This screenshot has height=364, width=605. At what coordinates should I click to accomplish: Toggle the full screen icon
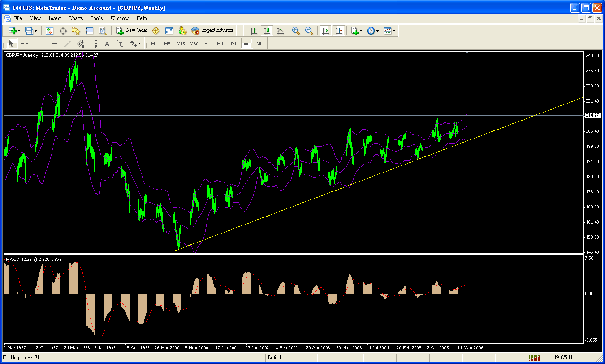point(169,30)
